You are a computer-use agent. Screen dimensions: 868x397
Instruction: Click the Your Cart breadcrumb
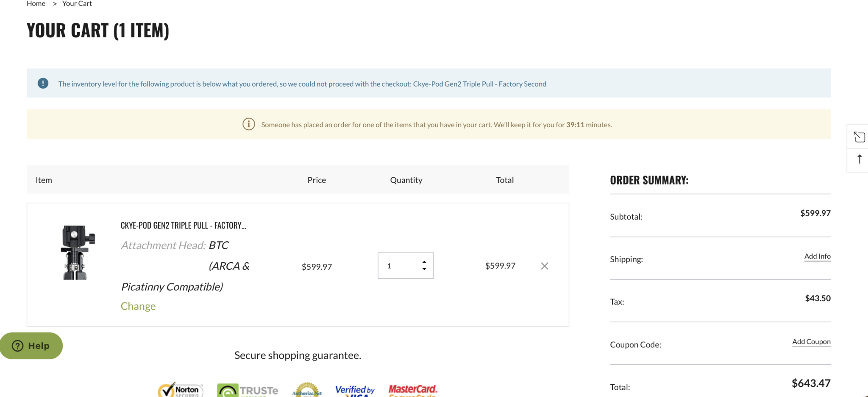coord(77,3)
